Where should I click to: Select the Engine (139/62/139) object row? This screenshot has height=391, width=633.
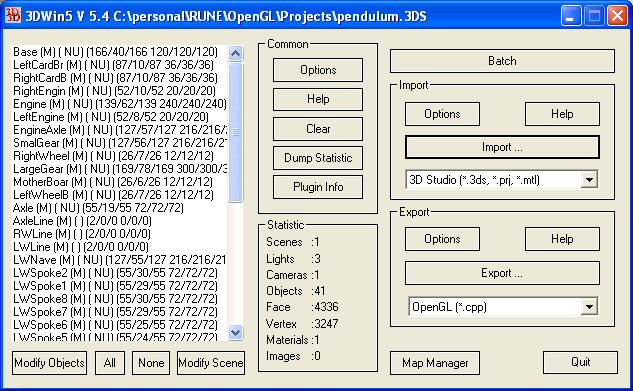click(x=119, y=104)
